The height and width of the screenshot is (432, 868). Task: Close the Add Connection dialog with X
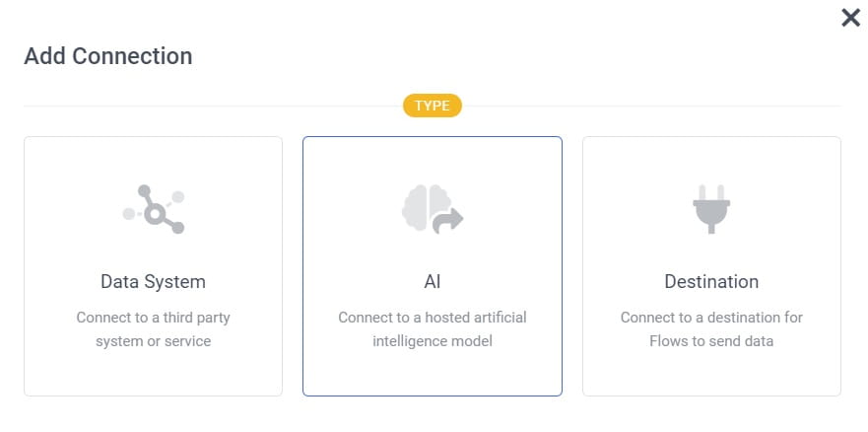click(x=851, y=18)
